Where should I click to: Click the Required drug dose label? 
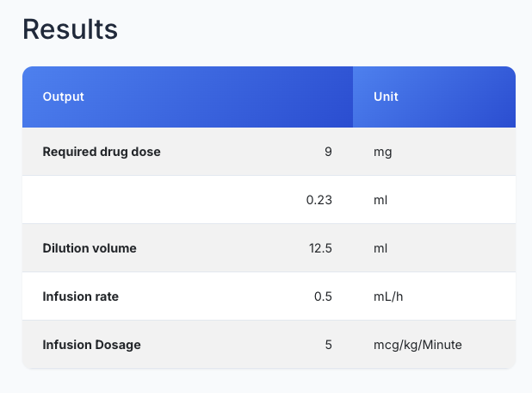click(x=102, y=152)
